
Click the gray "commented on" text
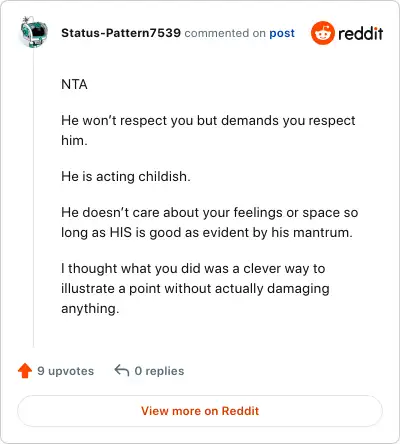225,33
